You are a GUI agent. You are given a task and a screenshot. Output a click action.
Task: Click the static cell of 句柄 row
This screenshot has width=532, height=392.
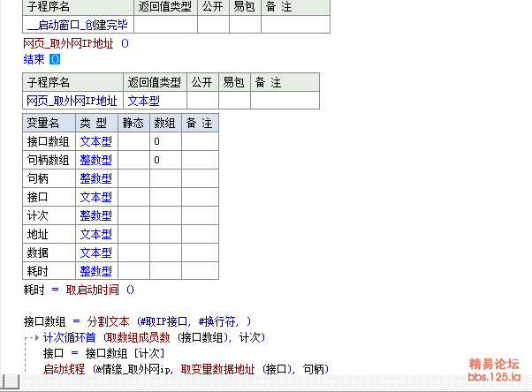pos(133,178)
